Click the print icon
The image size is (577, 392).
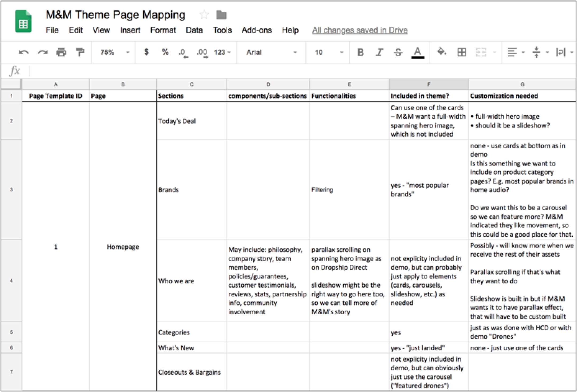coord(61,52)
